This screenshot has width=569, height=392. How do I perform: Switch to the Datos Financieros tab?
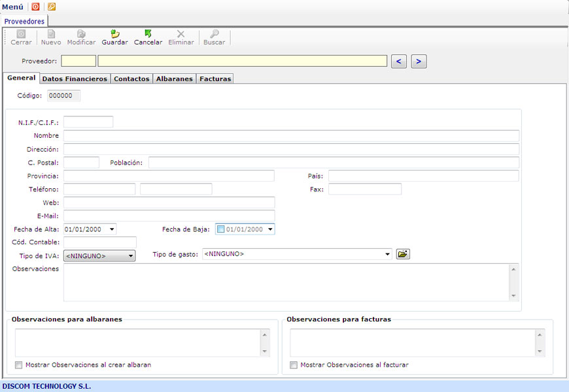pos(75,79)
